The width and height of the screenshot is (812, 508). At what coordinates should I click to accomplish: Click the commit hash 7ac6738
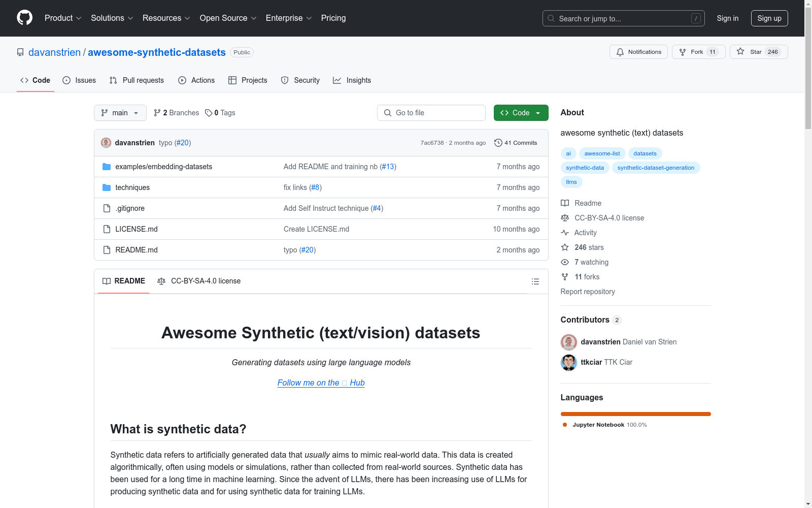pos(432,143)
